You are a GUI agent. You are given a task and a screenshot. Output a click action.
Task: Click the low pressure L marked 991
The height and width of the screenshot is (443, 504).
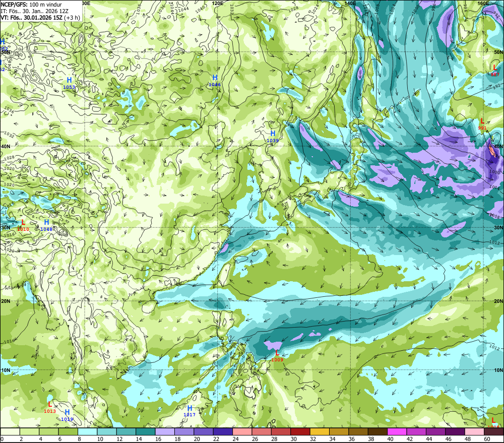coord(482,121)
